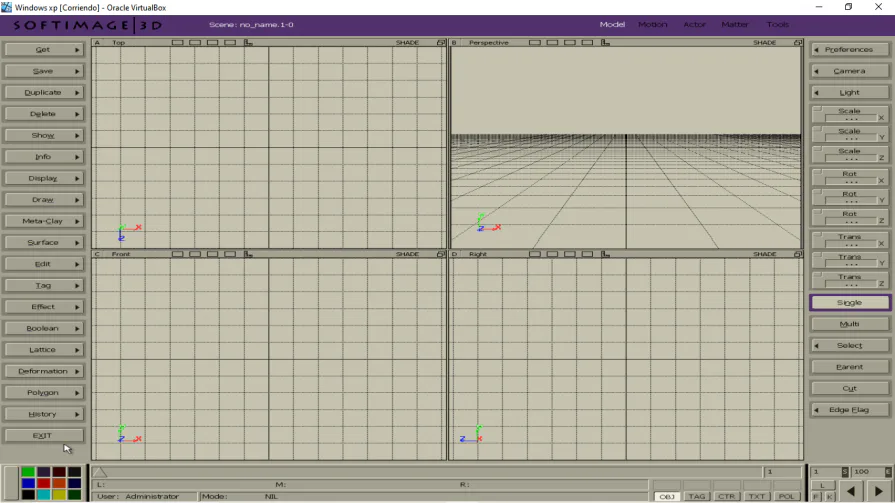Click the L-shaped ruler icon in Top view header
This screenshot has width=895, height=503.
click(x=248, y=43)
